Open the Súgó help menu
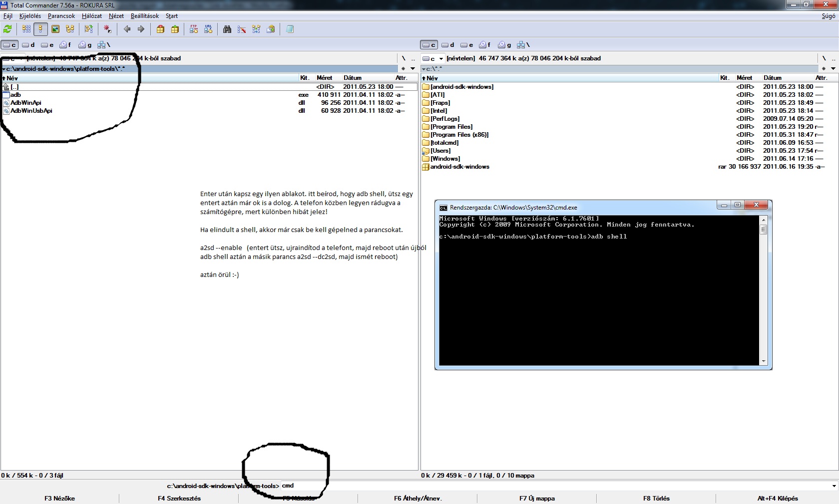 829,16
